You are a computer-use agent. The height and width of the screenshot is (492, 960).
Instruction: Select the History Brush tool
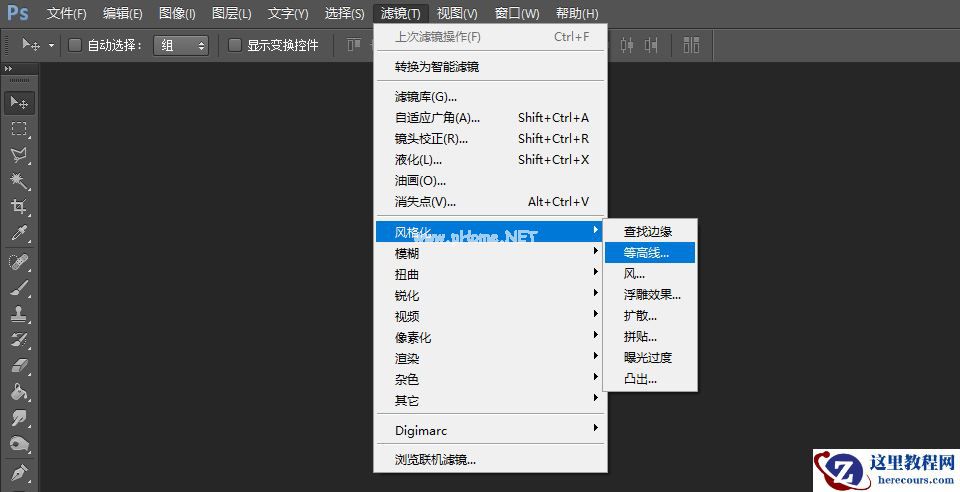[19, 340]
